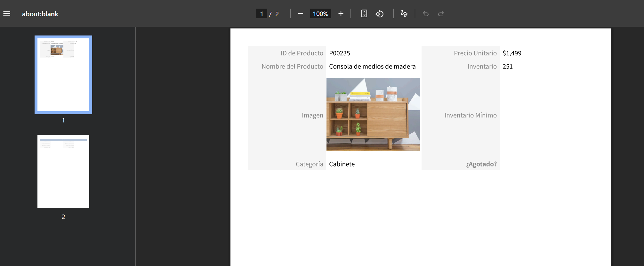Click the fit to page icon
The image size is (644, 266).
[x=364, y=13]
